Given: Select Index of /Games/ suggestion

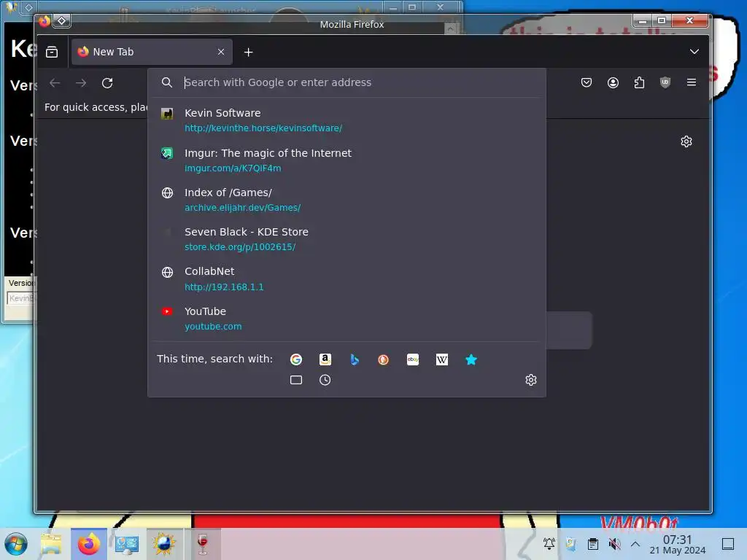Looking at the screenshot, I should [x=347, y=200].
